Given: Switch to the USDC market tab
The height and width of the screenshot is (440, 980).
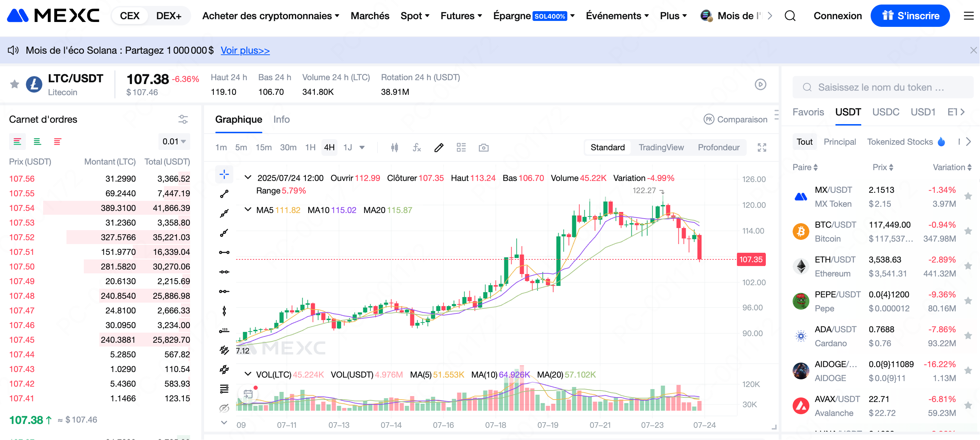Looking at the screenshot, I should pyautogui.click(x=885, y=112).
